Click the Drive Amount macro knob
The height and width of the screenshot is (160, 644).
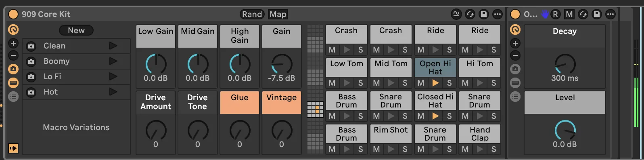(x=156, y=130)
